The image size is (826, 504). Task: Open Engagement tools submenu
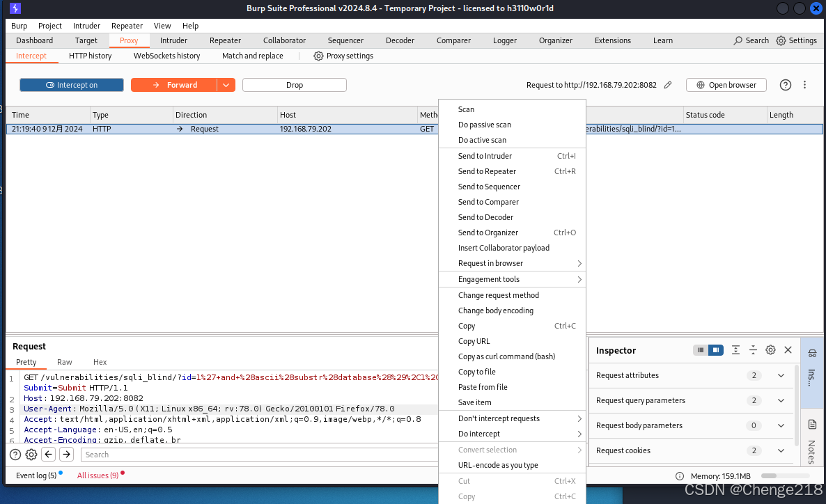point(511,279)
